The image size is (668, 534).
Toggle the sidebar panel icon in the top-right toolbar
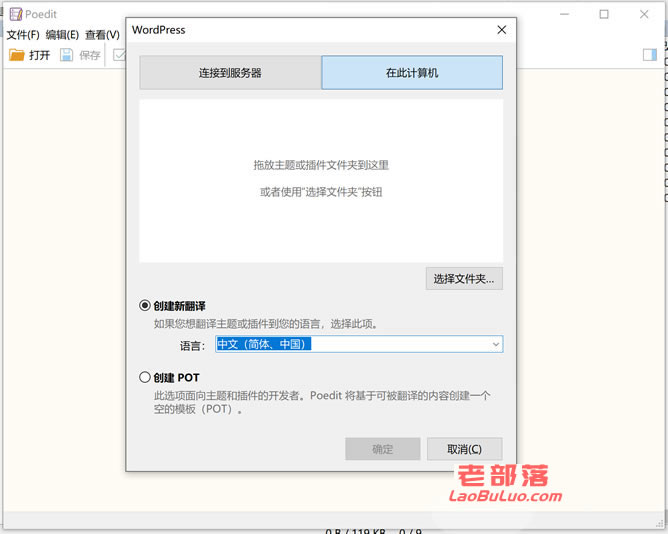pyautogui.click(x=650, y=55)
